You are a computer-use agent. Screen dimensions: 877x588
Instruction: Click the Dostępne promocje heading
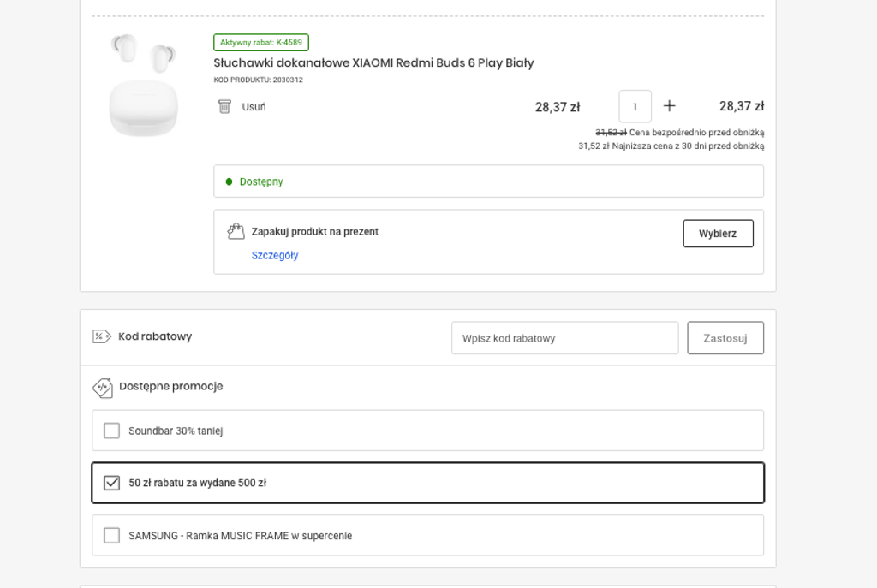pyautogui.click(x=170, y=386)
